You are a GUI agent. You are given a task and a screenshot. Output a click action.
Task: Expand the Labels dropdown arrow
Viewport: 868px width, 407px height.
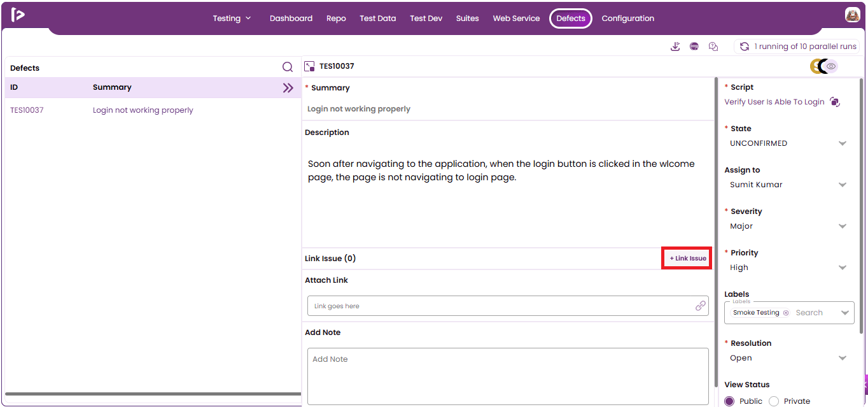tap(845, 313)
